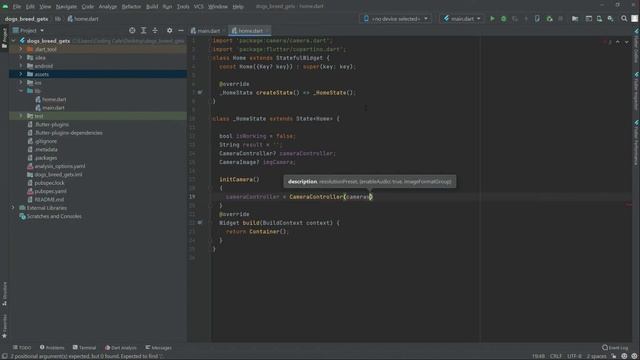Screen dimensions: 640x360
Task: Open the Problems tool window
Action: (x=52, y=348)
